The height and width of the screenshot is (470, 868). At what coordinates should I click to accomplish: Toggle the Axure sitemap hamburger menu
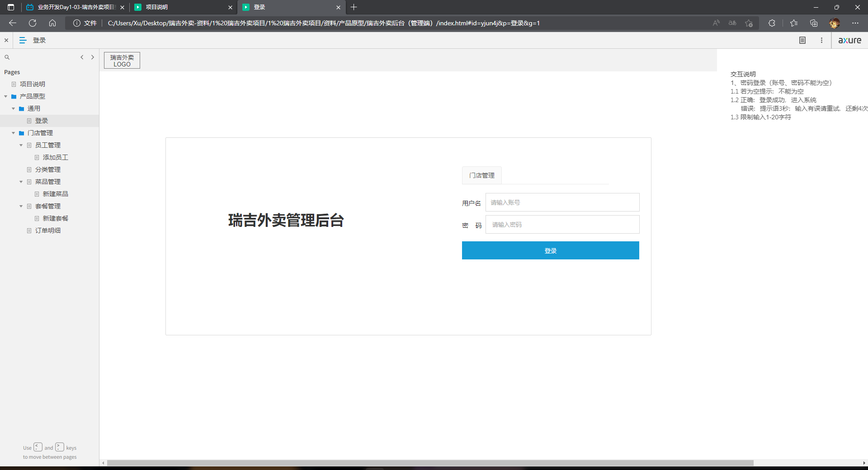pos(23,40)
